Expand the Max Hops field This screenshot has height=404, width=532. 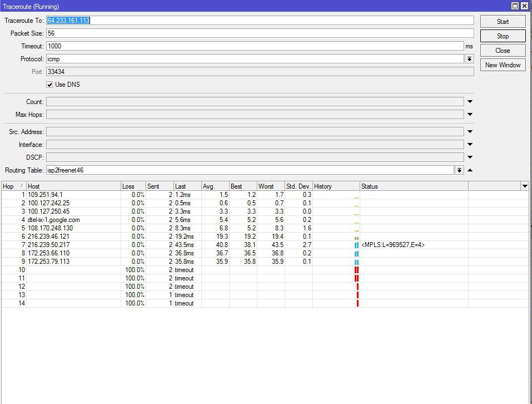470,115
